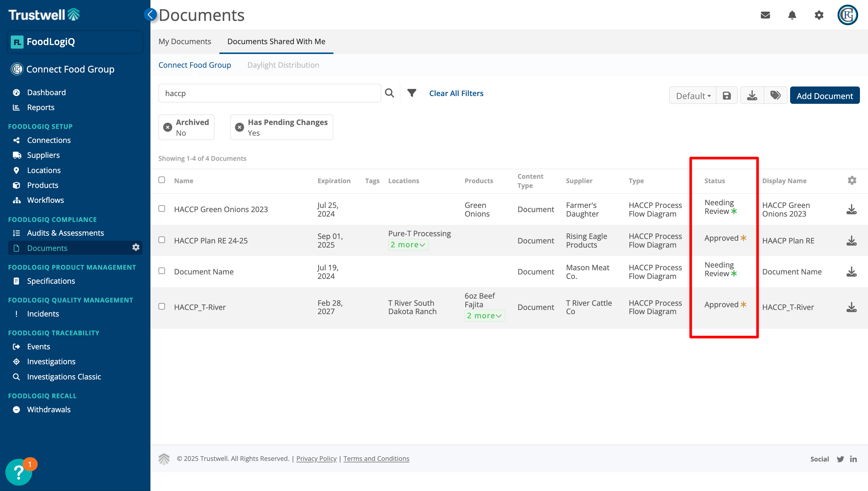Go to Suppliers in the sidebar
Screen dimensions: 868x491
[x=43, y=155]
